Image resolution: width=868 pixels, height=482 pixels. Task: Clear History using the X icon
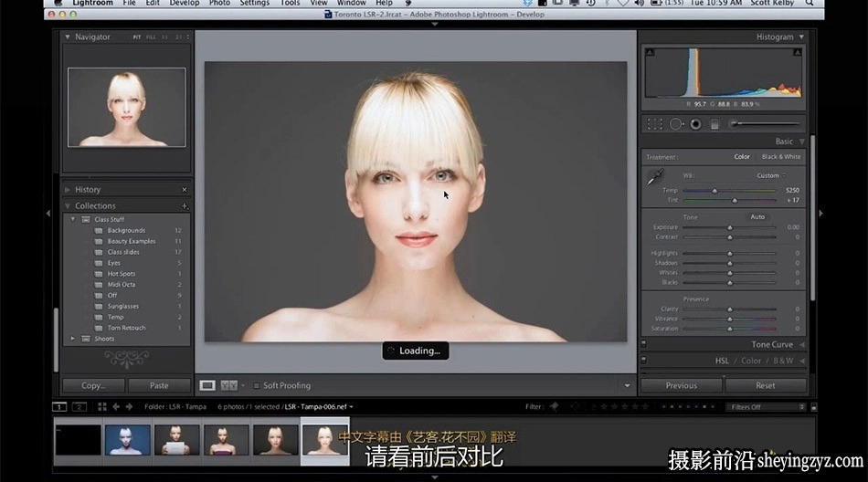[185, 190]
